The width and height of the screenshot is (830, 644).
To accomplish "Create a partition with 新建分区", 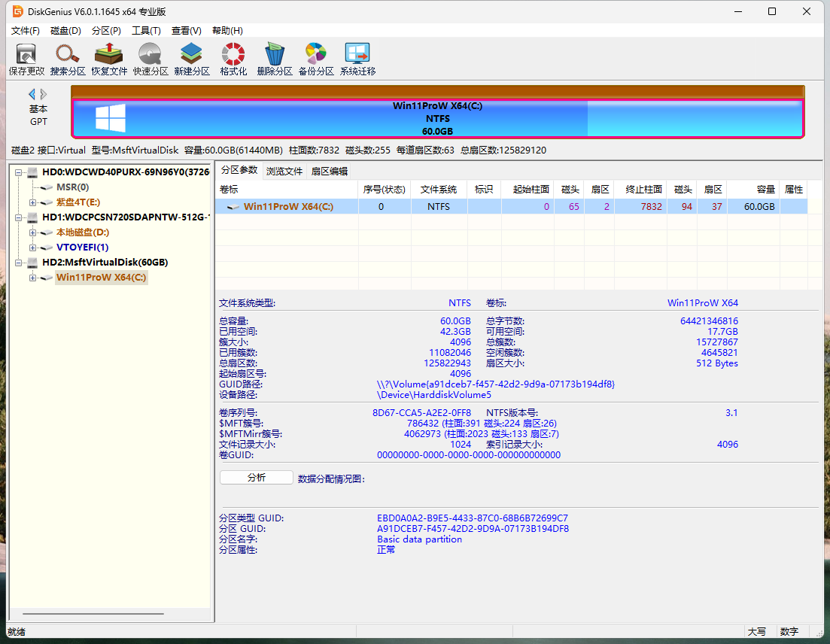I will coord(192,59).
